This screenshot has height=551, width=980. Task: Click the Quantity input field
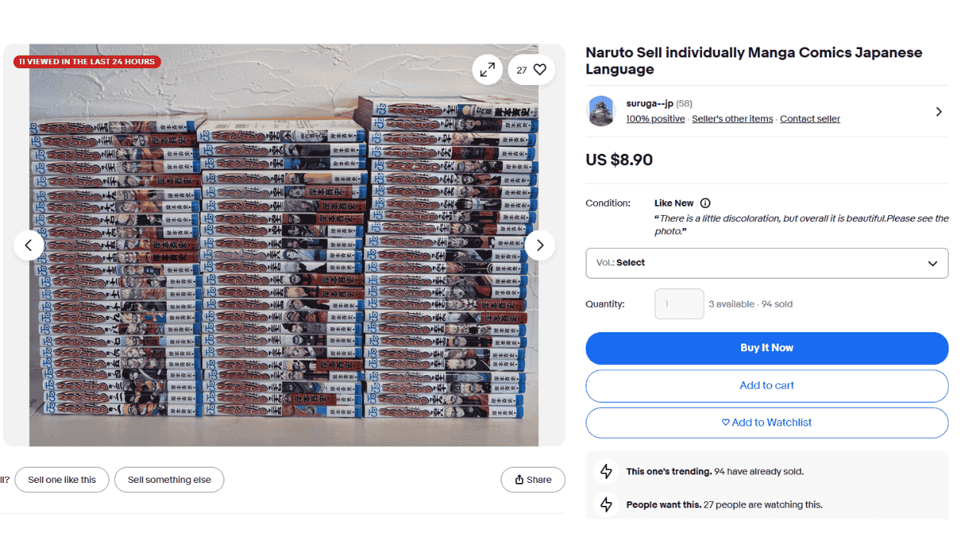coord(679,304)
